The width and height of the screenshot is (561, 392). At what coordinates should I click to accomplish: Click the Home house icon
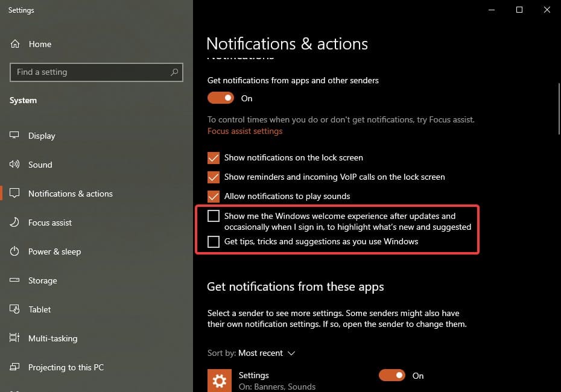pyautogui.click(x=15, y=44)
